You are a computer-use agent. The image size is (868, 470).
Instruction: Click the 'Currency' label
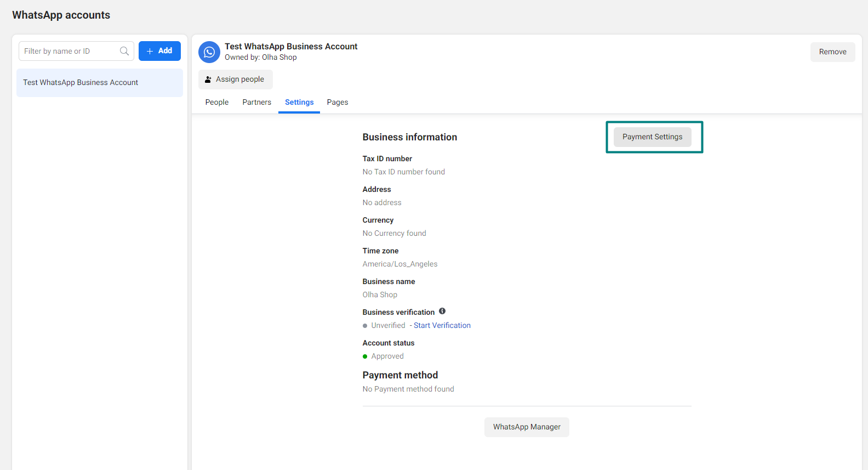(378, 220)
